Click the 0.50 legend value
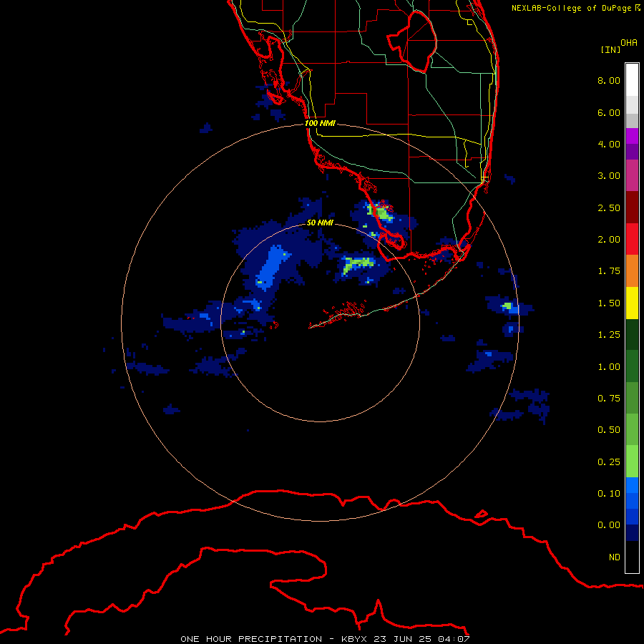 609,430
